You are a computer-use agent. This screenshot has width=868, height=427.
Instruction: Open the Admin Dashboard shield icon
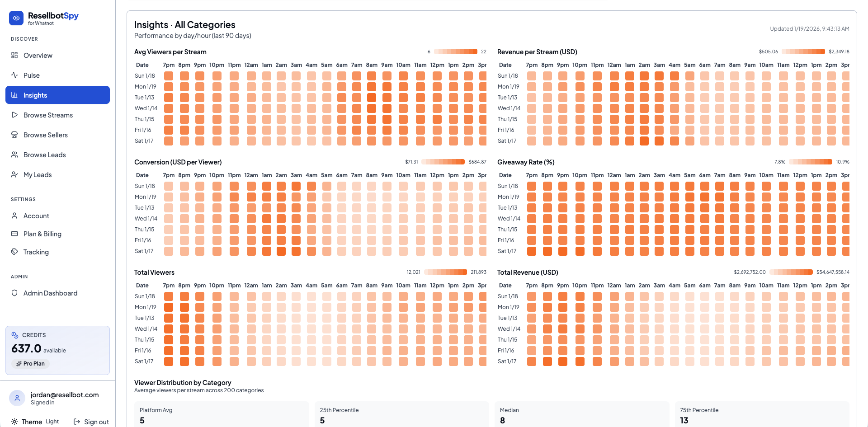point(15,293)
